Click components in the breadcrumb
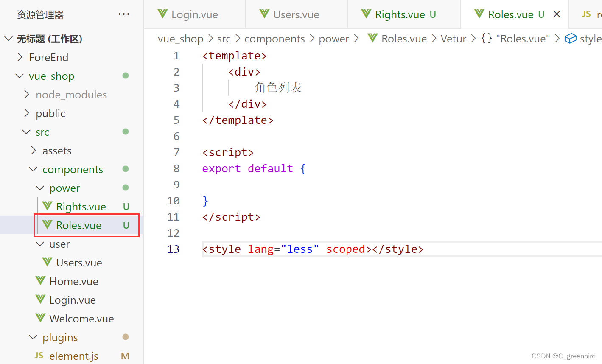This screenshot has width=602, height=364. click(x=275, y=39)
